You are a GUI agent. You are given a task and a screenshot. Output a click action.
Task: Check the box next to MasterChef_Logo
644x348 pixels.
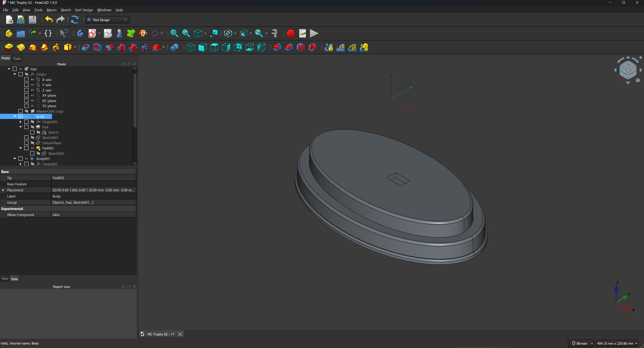20,111
